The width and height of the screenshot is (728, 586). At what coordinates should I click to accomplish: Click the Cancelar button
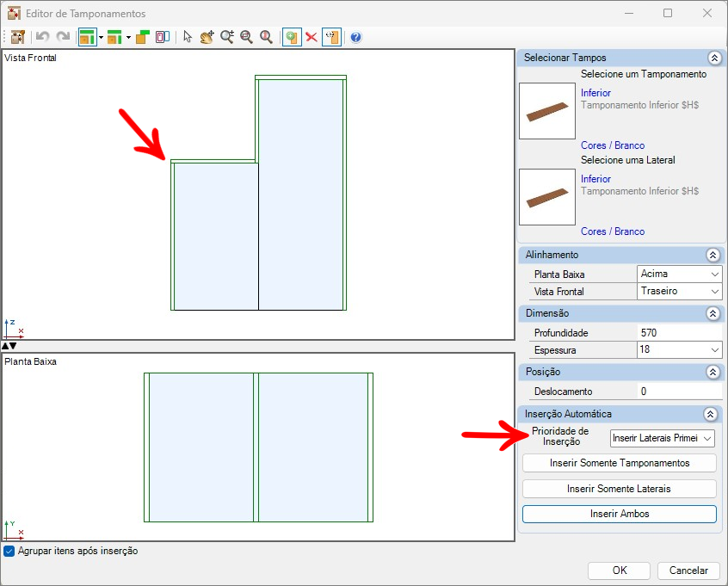click(x=688, y=571)
